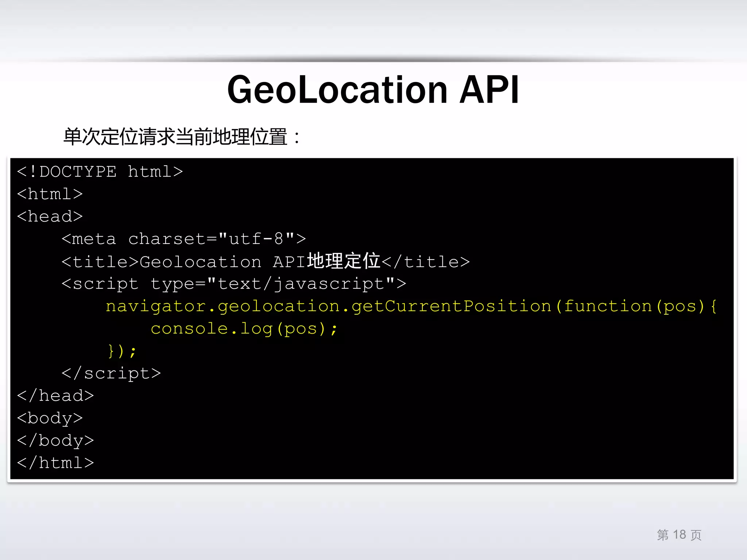Image resolution: width=747 pixels, height=560 pixels.
Task: Click the title tag Geolocation API line
Action: 265,262
